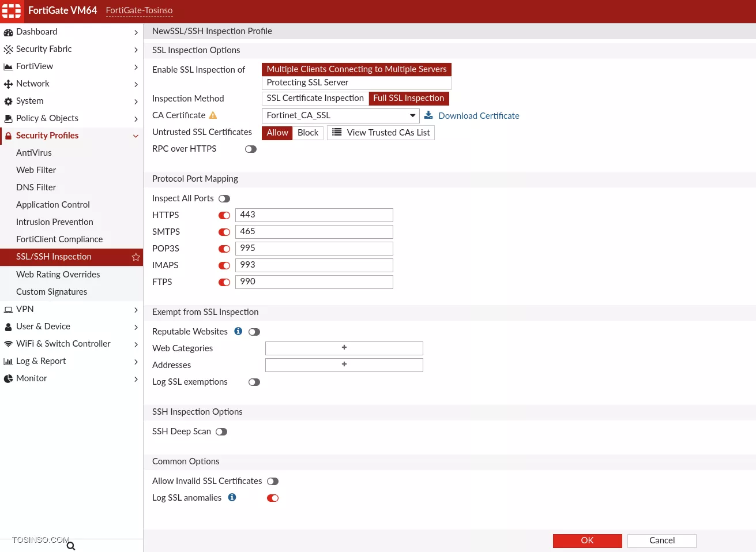Expand the System menu chevron

(136, 102)
